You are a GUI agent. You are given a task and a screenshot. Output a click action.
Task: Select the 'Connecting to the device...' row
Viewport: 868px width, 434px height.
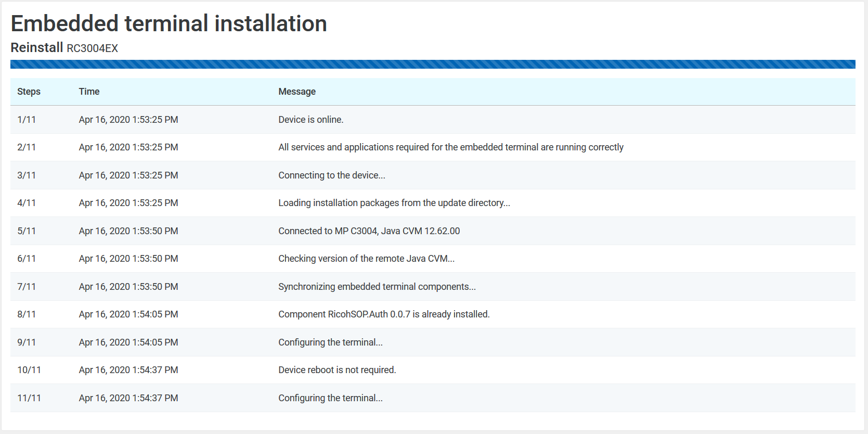[x=331, y=175]
